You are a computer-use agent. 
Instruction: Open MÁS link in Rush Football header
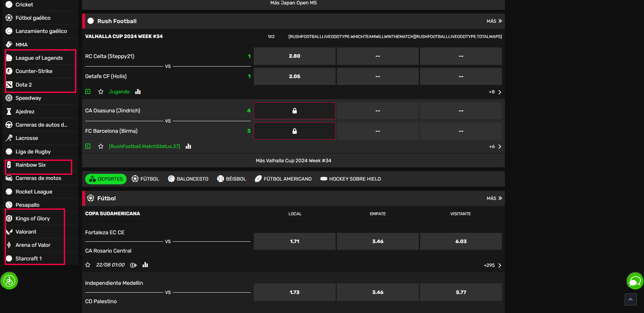tap(494, 21)
